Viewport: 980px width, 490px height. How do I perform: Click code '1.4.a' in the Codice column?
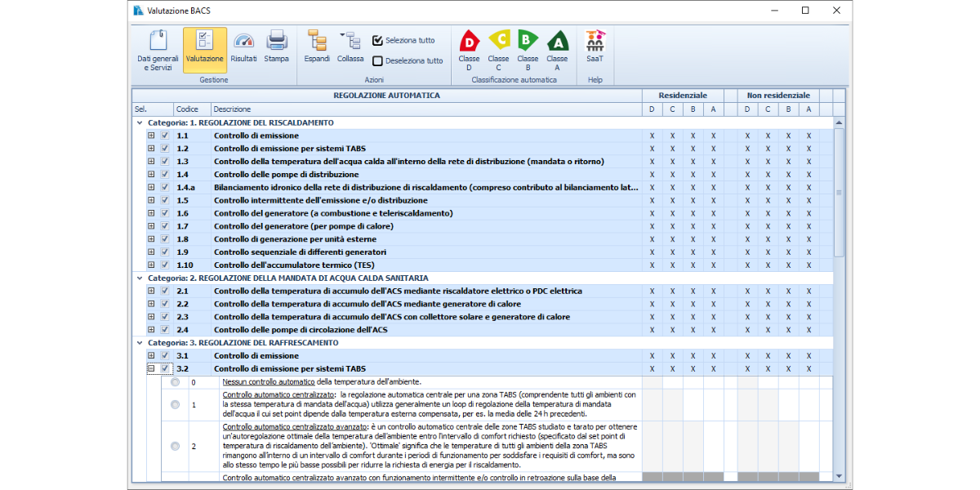186,187
